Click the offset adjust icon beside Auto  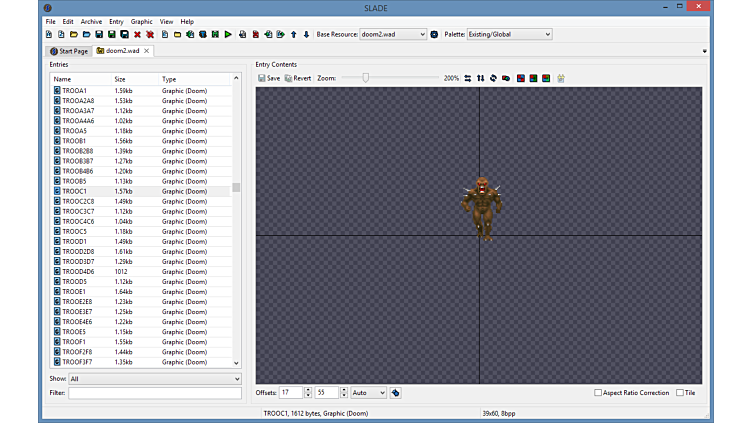click(x=396, y=393)
